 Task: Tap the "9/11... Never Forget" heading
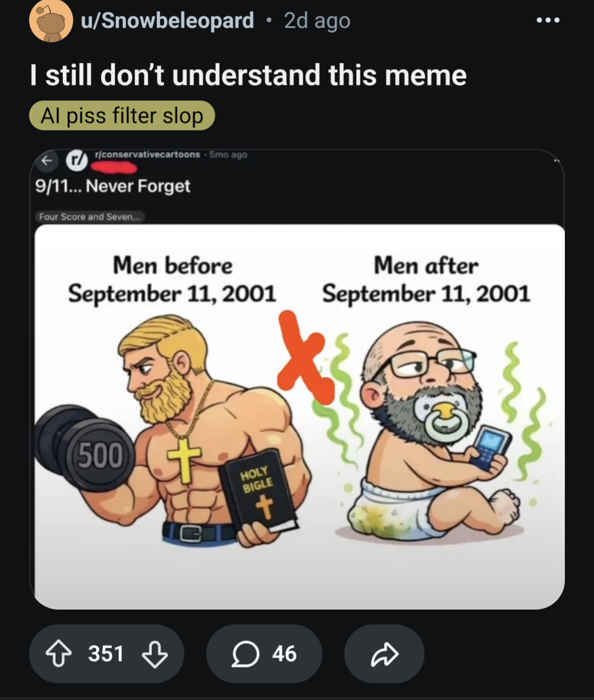[113, 186]
